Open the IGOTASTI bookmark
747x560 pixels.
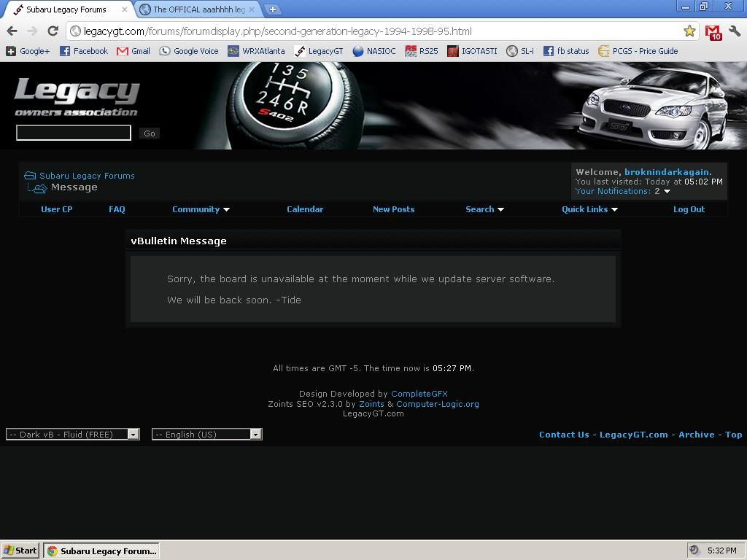[x=472, y=51]
